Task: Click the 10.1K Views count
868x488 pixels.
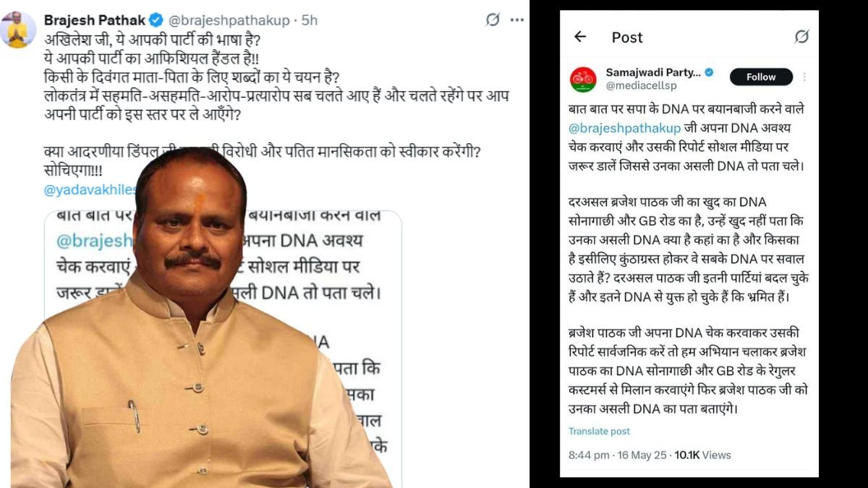Action: point(702,455)
